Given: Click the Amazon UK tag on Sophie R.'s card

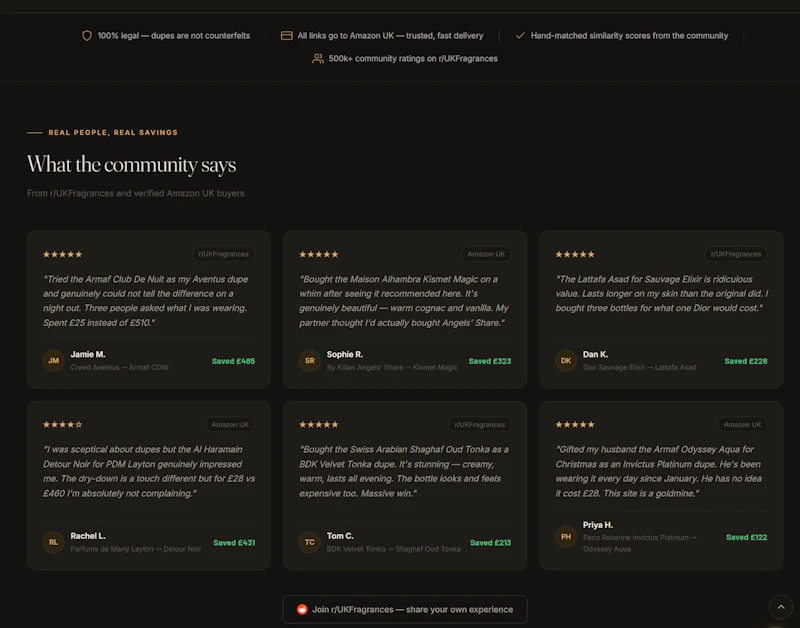Looking at the screenshot, I should click(x=486, y=254).
